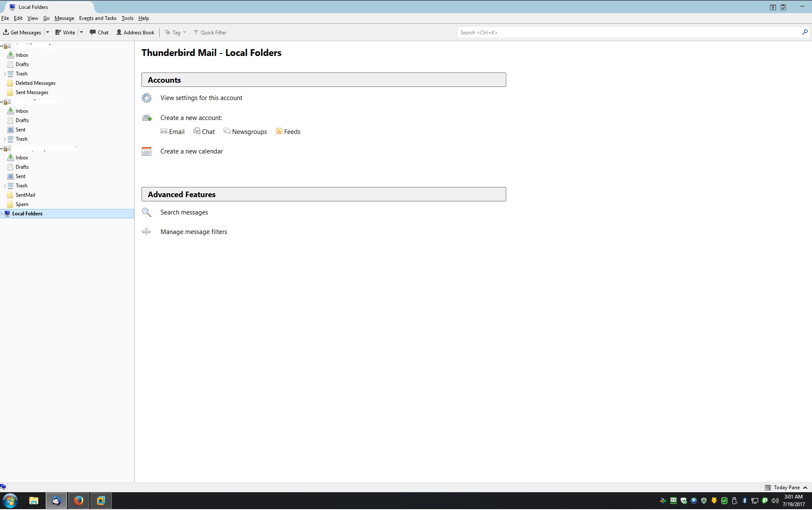
Task: Open the View menu
Action: click(33, 18)
